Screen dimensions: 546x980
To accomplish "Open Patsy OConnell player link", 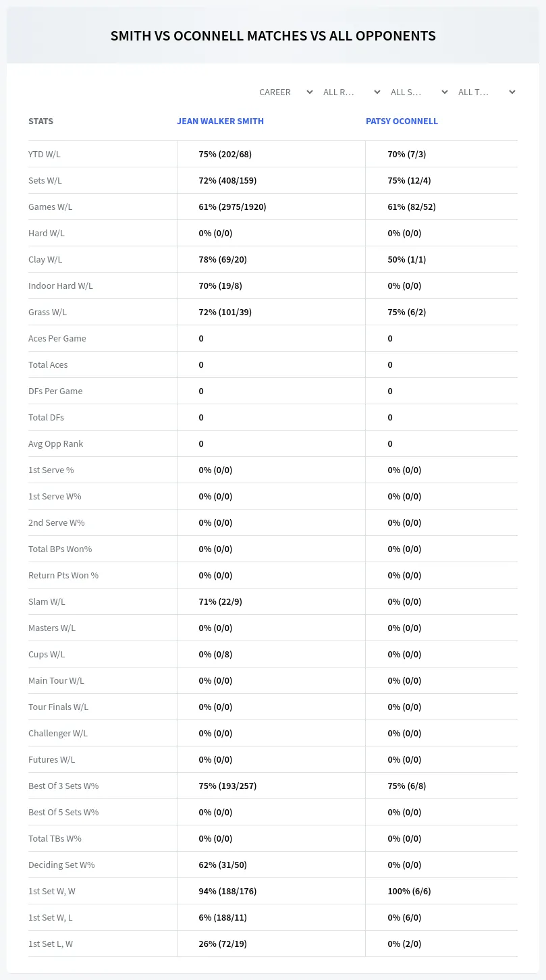I will pyautogui.click(x=402, y=121).
